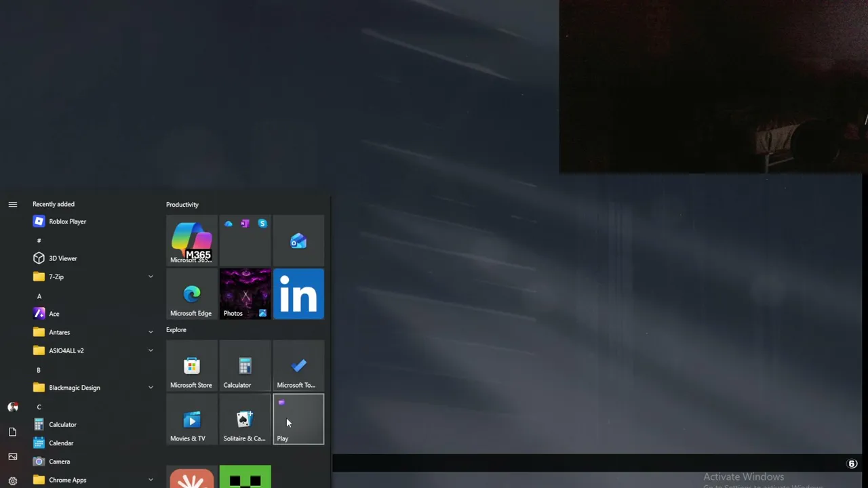
Task: Open the Ace app
Action: tap(93, 314)
